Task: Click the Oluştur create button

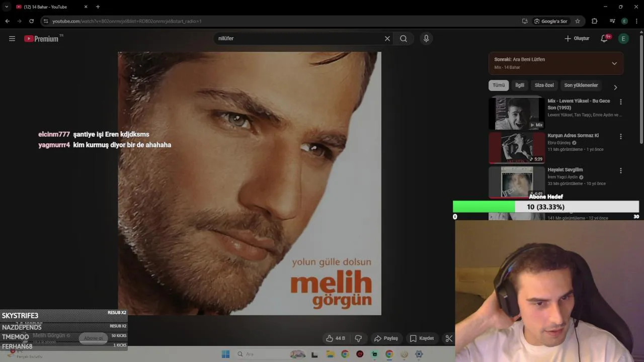Action: click(577, 39)
